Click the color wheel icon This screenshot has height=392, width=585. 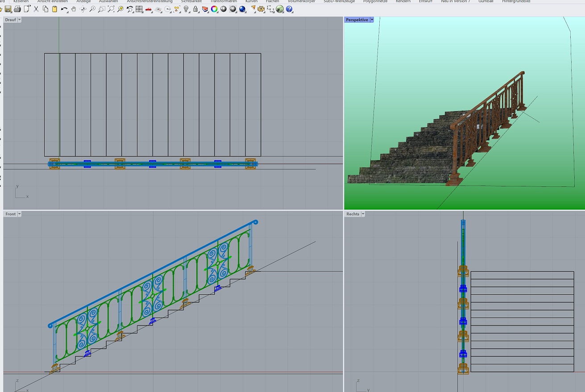coord(214,9)
